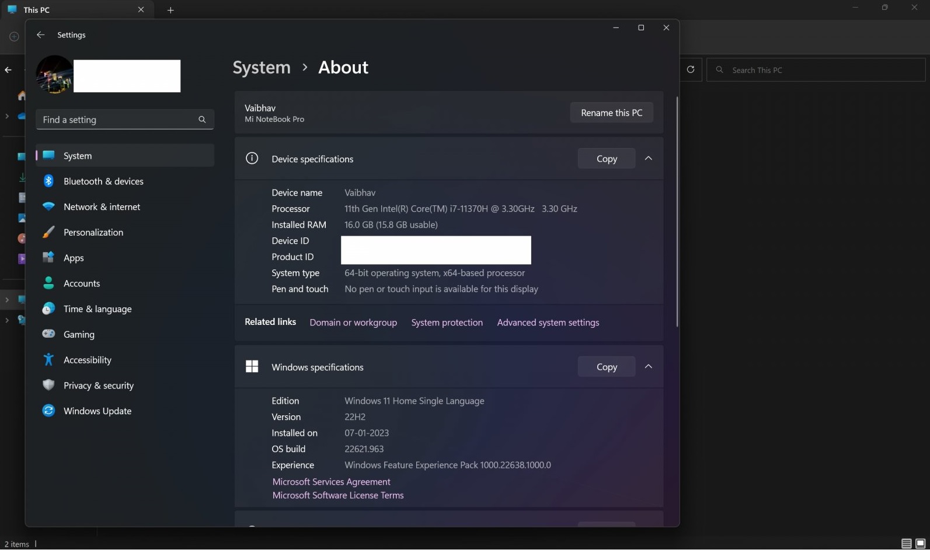Open Accessibility settings icon

point(48,360)
